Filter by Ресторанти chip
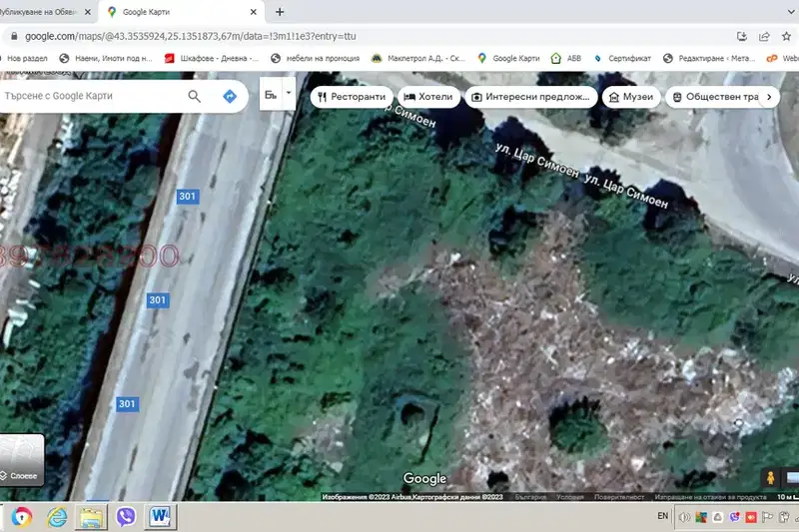 pyautogui.click(x=352, y=97)
